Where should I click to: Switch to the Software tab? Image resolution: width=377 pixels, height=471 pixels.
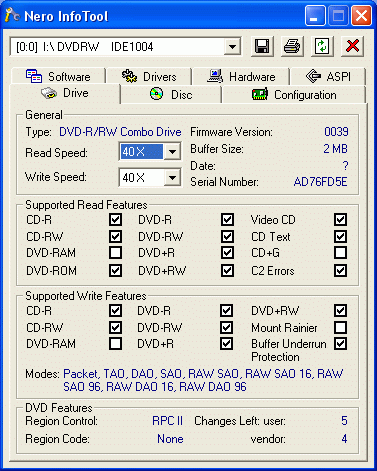tap(58, 76)
